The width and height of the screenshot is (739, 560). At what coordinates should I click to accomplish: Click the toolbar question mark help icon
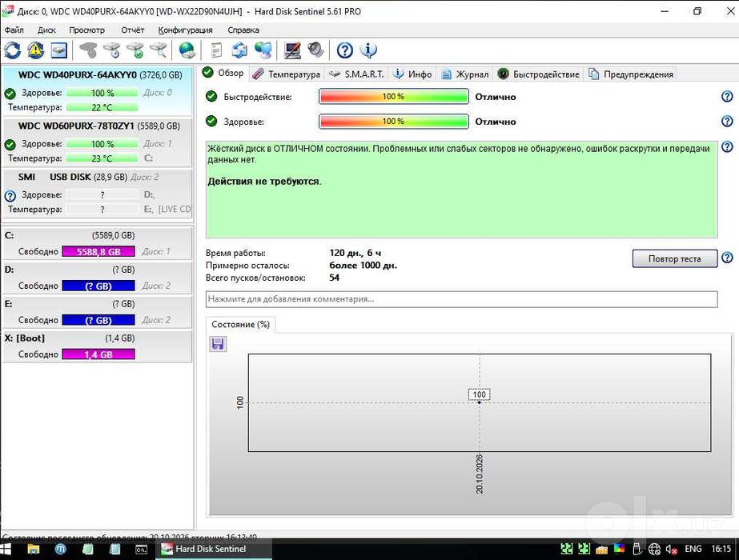(345, 50)
